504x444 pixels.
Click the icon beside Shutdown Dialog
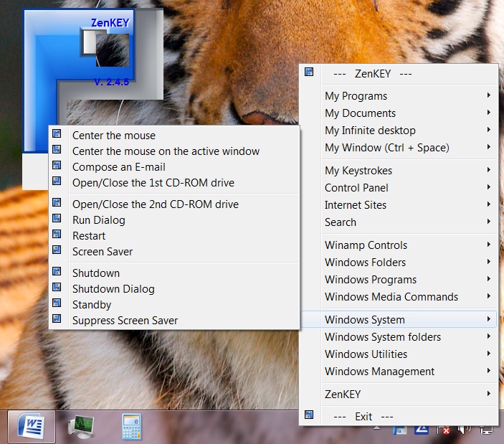[x=57, y=287]
